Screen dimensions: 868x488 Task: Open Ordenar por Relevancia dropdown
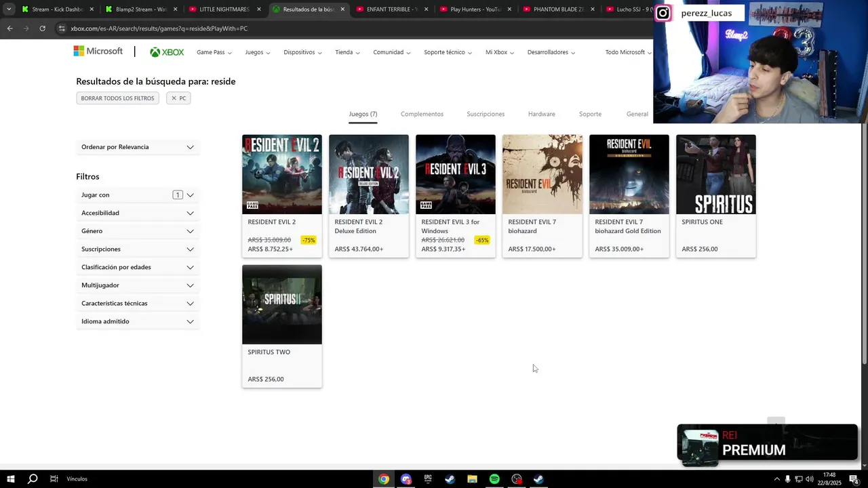coord(138,147)
